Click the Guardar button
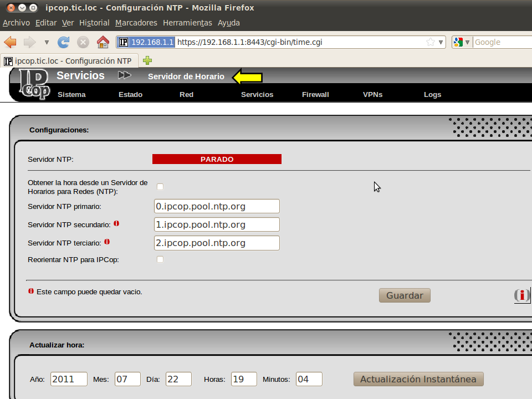 pyautogui.click(x=405, y=295)
